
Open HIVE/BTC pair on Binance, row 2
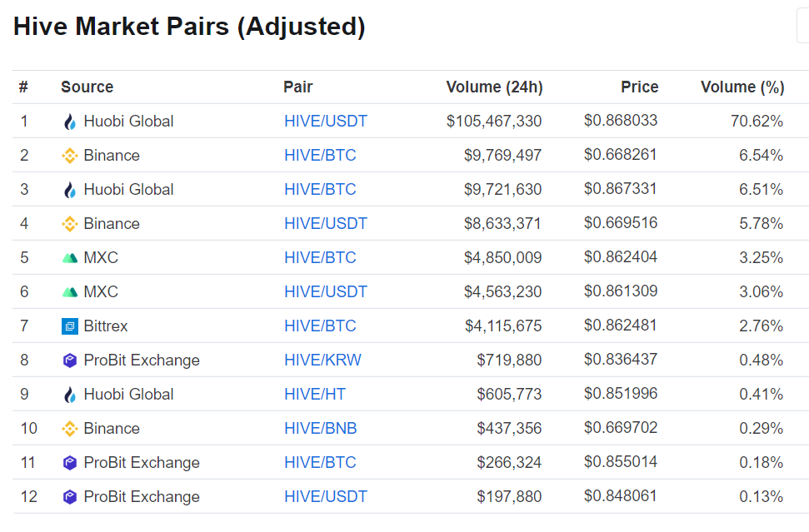click(x=320, y=155)
